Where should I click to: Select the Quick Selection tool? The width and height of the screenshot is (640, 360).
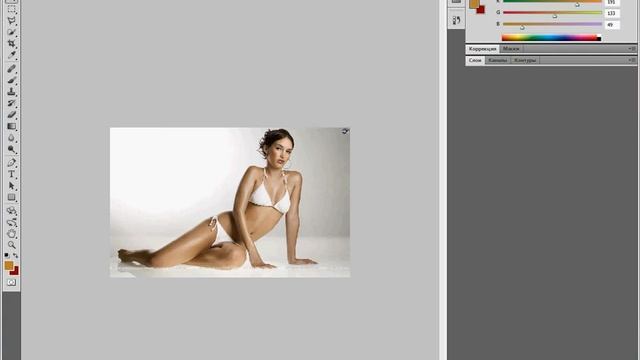[11, 32]
